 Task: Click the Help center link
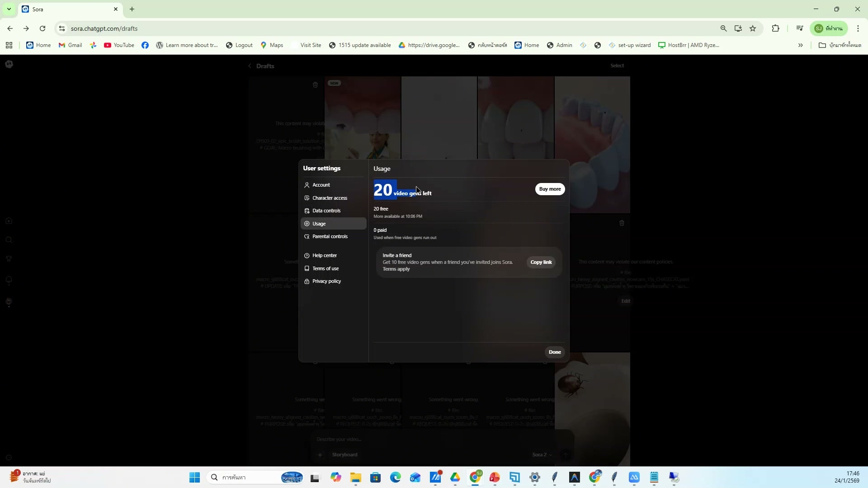324,255
